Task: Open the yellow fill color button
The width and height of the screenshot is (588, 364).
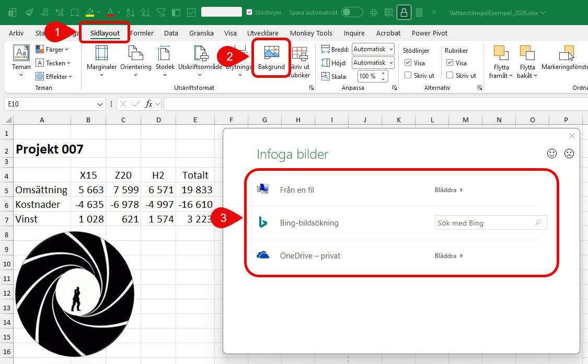Action: click(90, 11)
